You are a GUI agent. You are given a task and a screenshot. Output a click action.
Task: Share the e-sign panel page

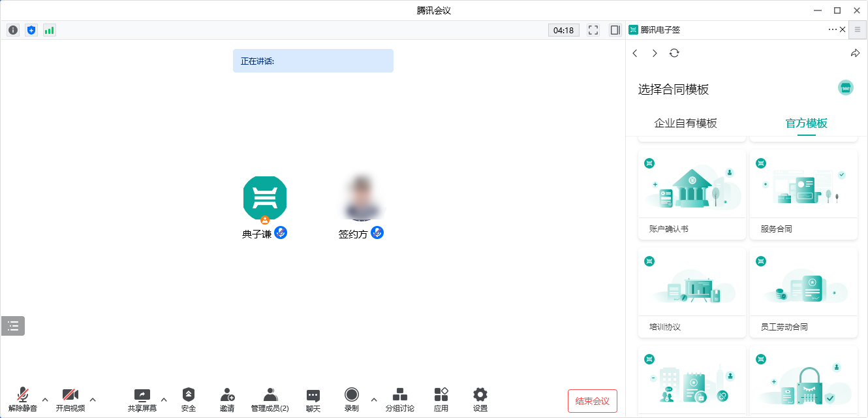click(x=856, y=54)
